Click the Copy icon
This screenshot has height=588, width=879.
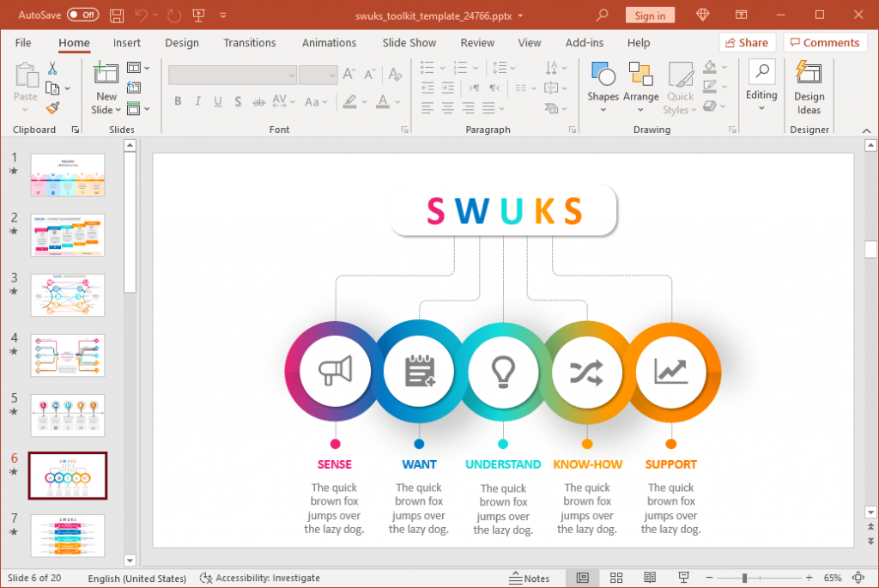[x=52, y=88]
